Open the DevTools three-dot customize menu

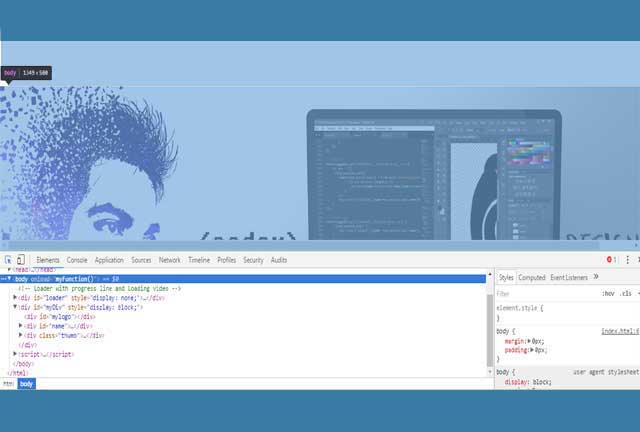(627, 260)
